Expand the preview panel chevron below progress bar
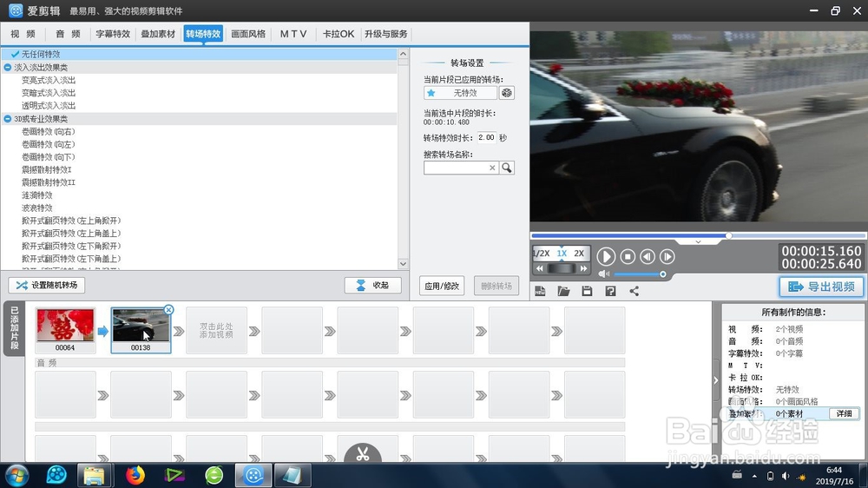Viewport: 868px width, 488px height. coord(698,242)
